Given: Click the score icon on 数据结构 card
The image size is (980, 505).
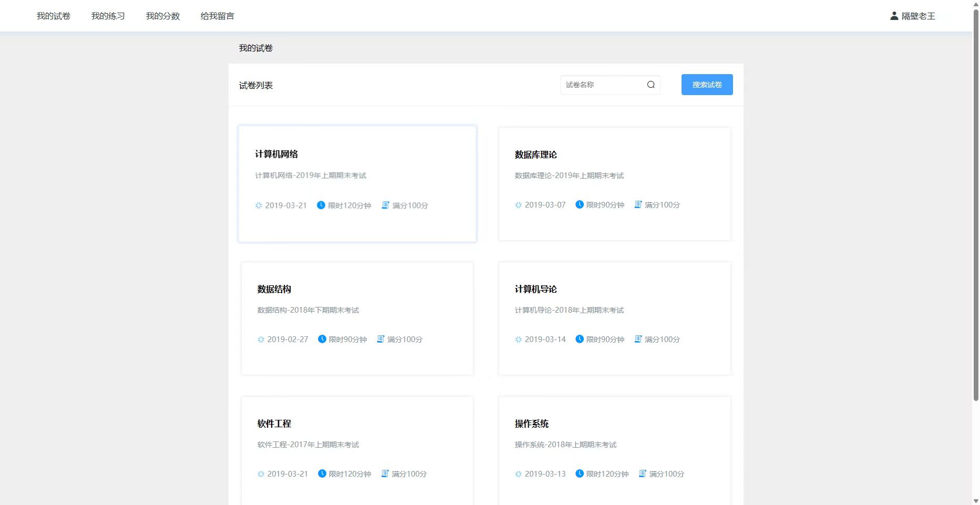Looking at the screenshot, I should (x=380, y=339).
